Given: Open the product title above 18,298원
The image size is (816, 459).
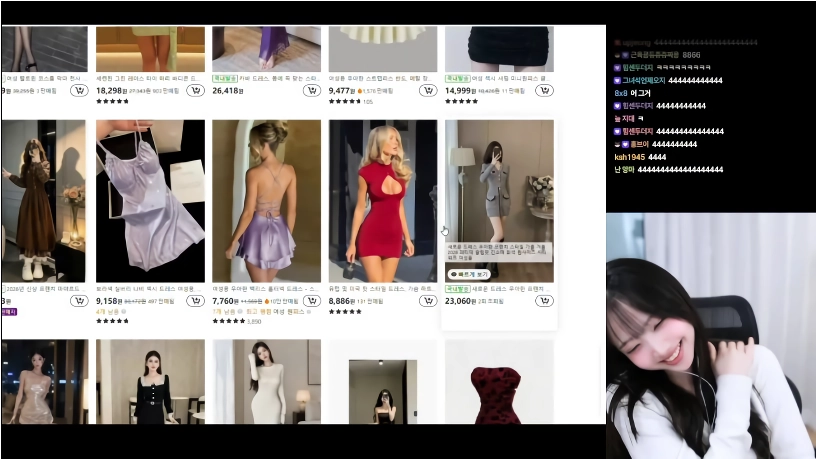Looking at the screenshot, I should [x=148, y=79].
